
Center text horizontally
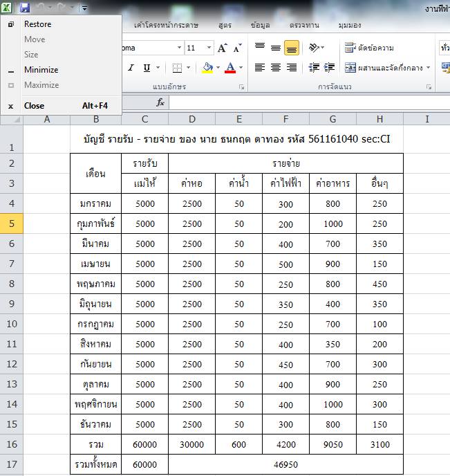(276, 67)
